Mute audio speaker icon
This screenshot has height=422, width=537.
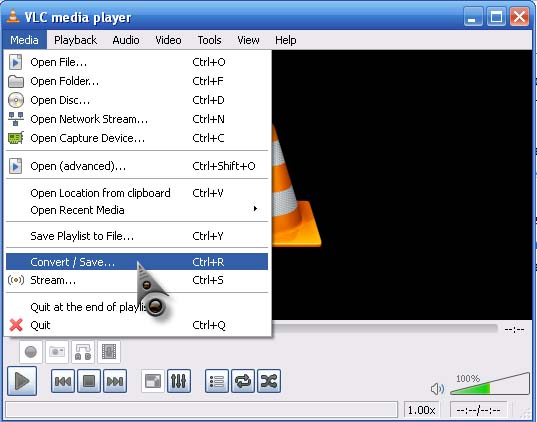437,389
